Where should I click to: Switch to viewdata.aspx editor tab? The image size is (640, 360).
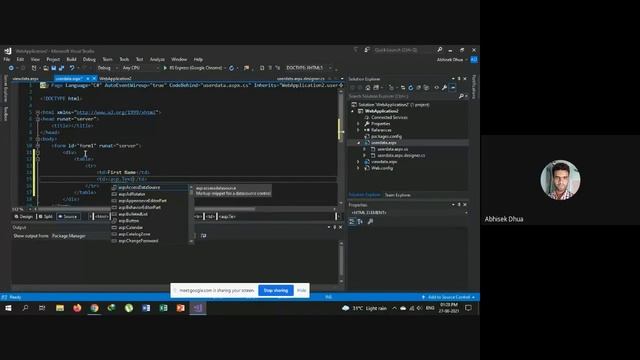click(x=25, y=79)
